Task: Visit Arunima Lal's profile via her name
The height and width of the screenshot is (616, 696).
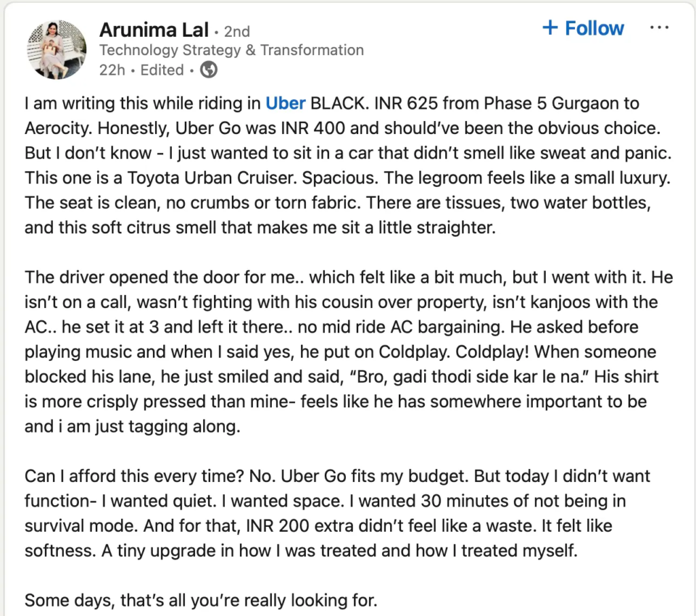Action: click(154, 30)
